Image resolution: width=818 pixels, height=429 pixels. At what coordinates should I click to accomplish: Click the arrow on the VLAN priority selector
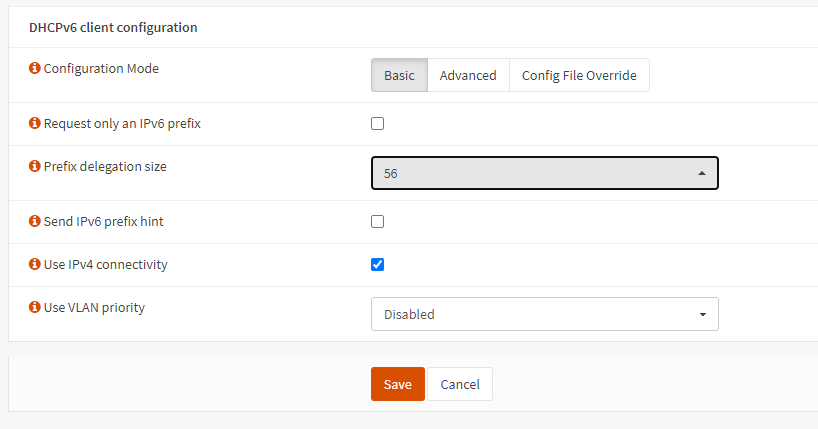pos(702,315)
